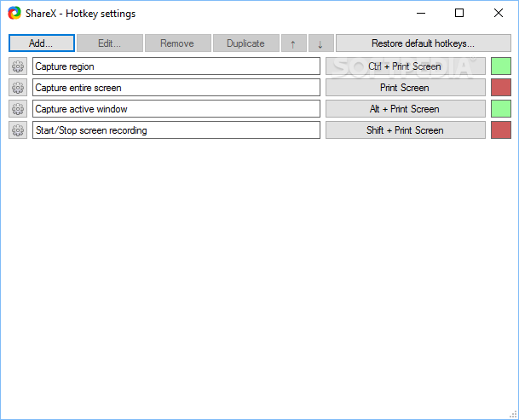The width and height of the screenshot is (519, 420).
Task: Select the Start/Stop screen recording field
Action: pos(176,130)
